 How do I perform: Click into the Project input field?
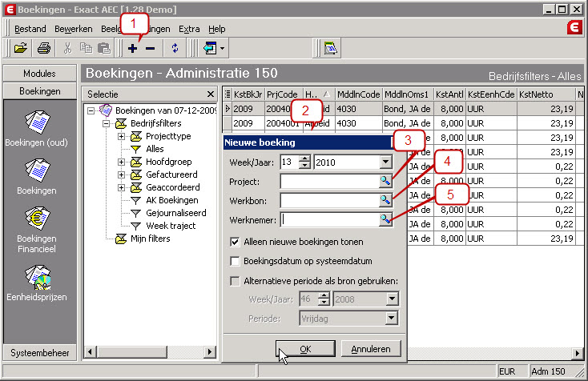[329, 182]
